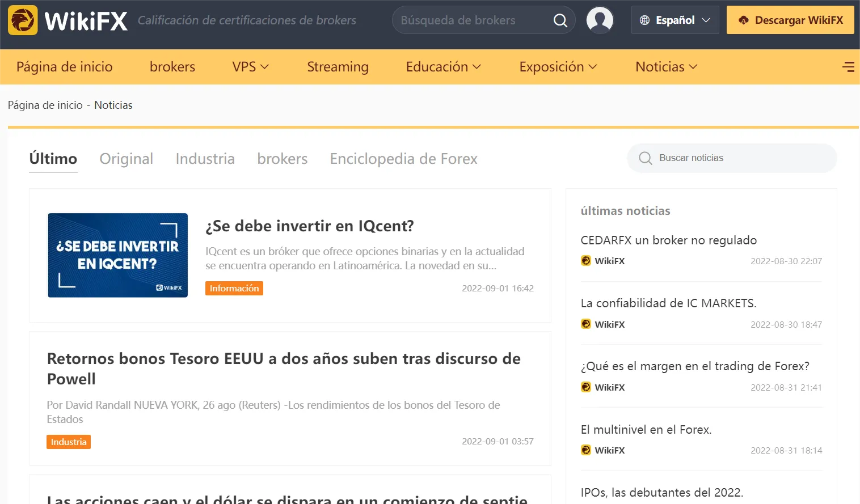Click date 2022-09-01 16:42

498,289
